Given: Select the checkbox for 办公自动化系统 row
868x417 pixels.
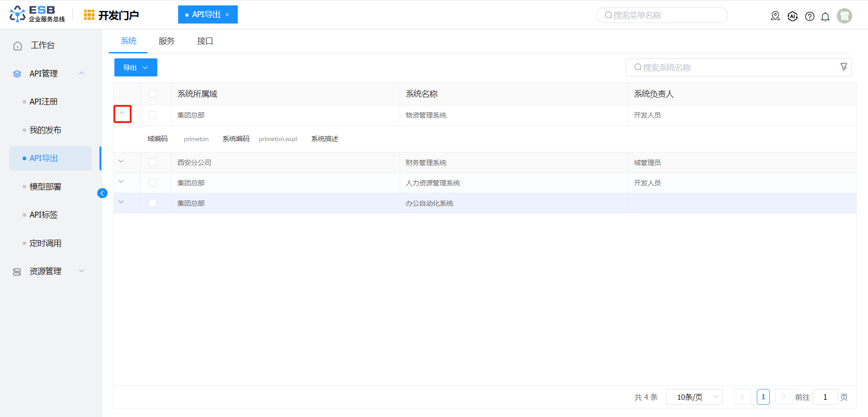Looking at the screenshot, I should pyautogui.click(x=153, y=203).
